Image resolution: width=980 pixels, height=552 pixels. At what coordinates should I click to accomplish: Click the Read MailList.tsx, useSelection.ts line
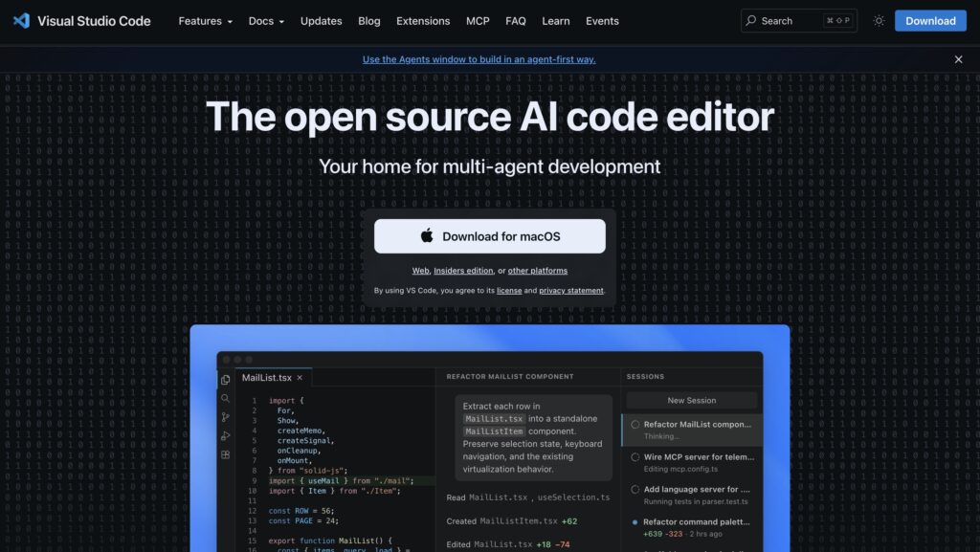click(x=528, y=497)
